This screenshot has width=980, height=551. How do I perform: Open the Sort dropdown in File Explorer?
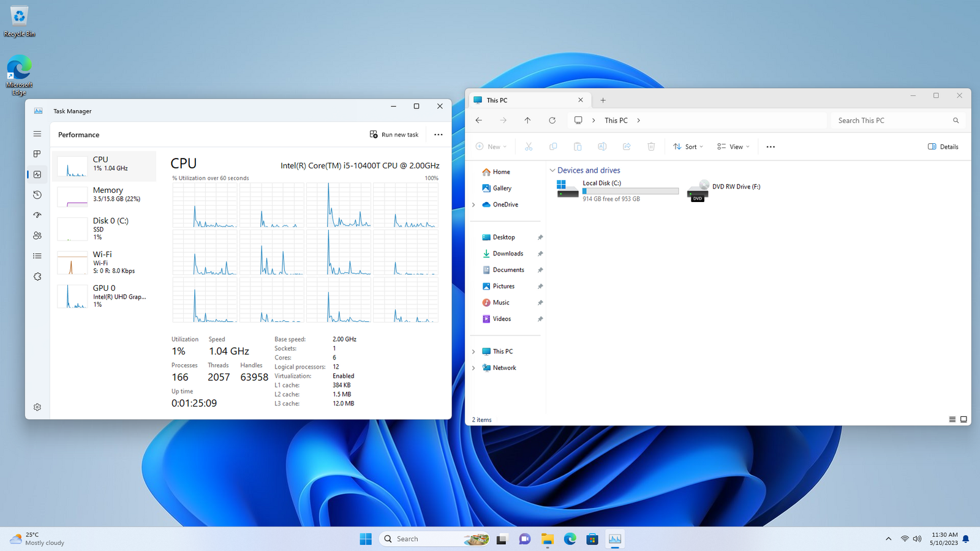pyautogui.click(x=688, y=147)
